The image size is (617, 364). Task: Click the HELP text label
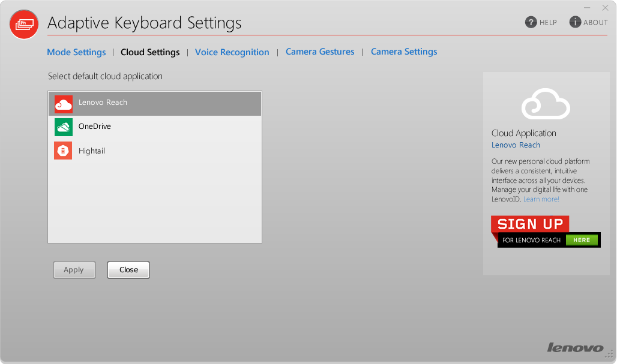548,23
